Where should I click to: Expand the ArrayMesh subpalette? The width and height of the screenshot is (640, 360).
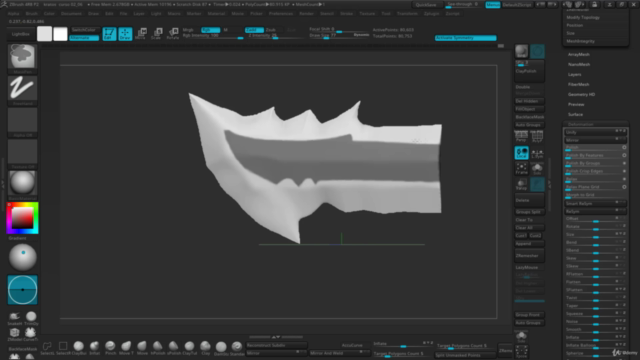[x=578, y=54]
